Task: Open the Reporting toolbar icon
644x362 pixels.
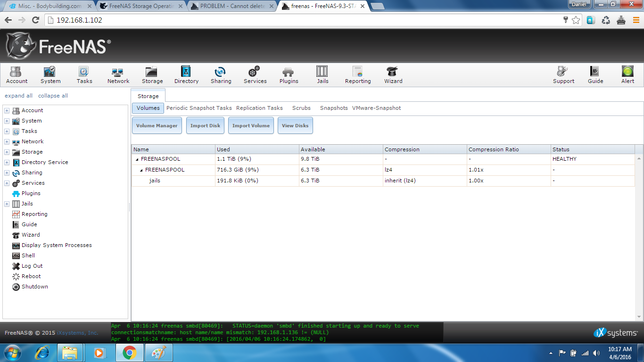Action: 357,75
